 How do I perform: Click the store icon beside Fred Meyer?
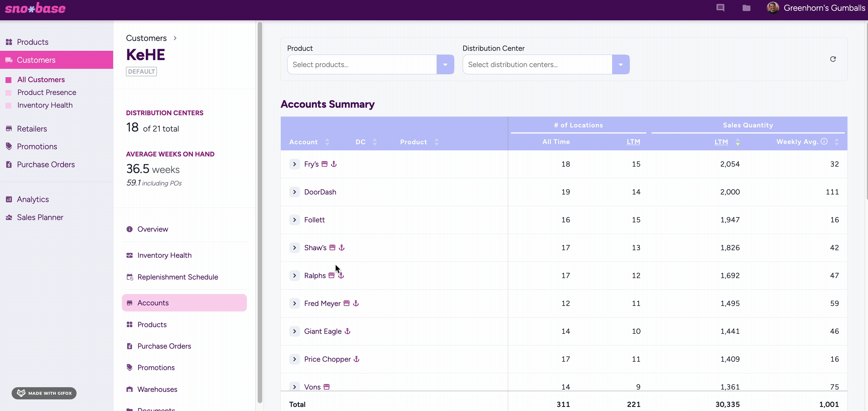346,303
